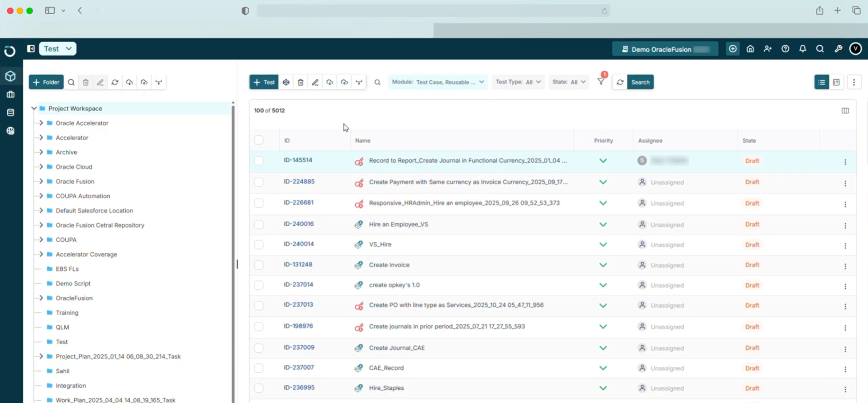Toggle the select-all checkbox in table header
The image size is (868, 403).
(259, 140)
